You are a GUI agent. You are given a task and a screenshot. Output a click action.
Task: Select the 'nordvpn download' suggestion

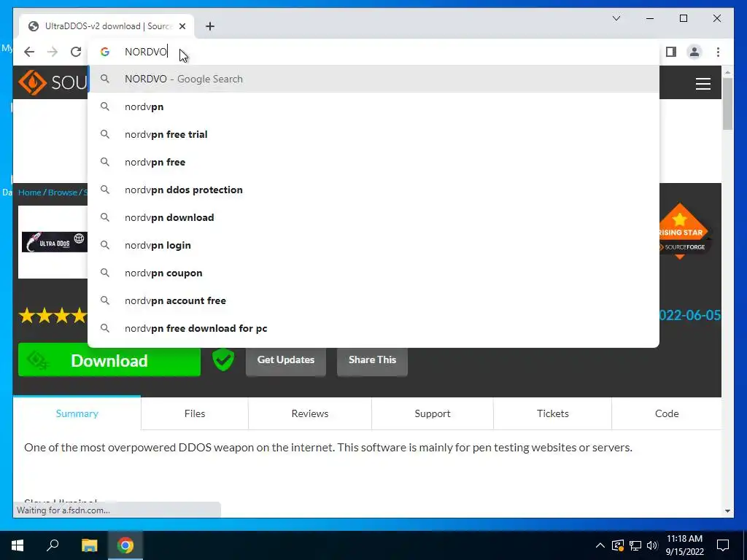coord(373,217)
